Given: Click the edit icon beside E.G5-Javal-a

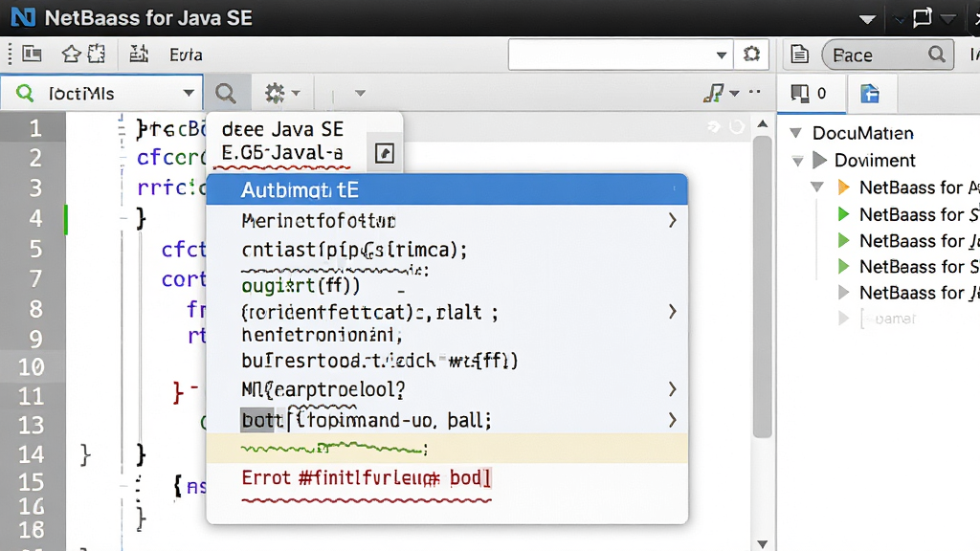Looking at the screenshot, I should (384, 152).
